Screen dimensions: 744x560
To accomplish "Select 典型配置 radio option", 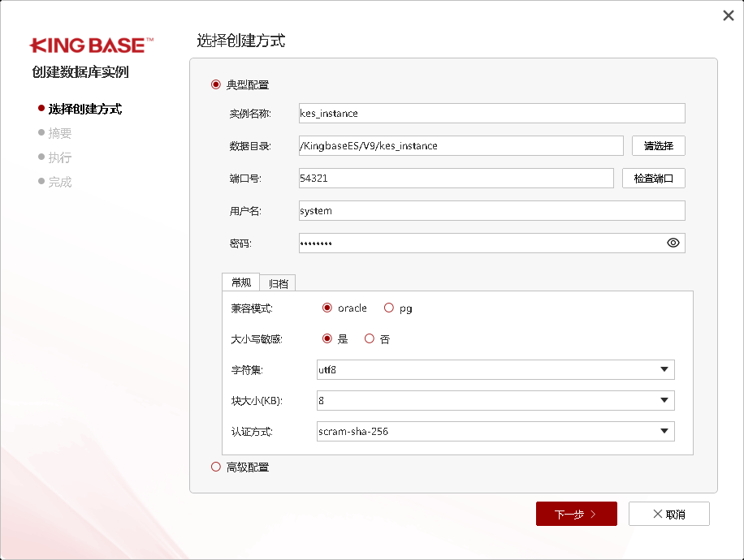I will tap(216, 84).
